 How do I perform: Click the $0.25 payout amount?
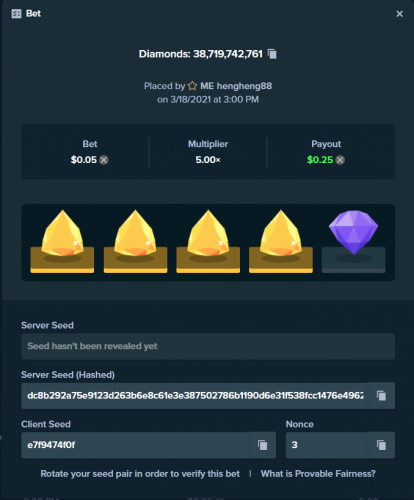coord(320,160)
